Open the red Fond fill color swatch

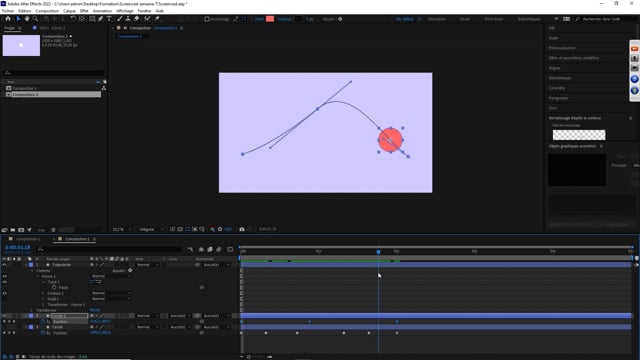tap(270, 19)
